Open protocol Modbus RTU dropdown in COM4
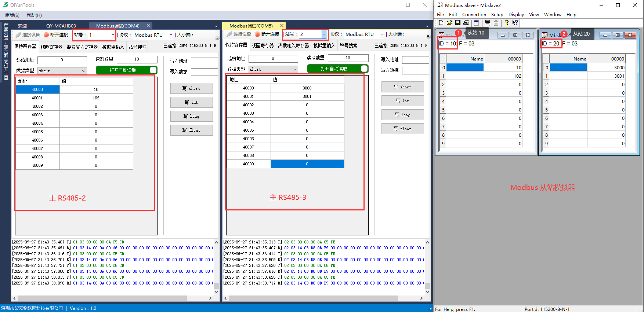644x312 pixels. coord(171,35)
